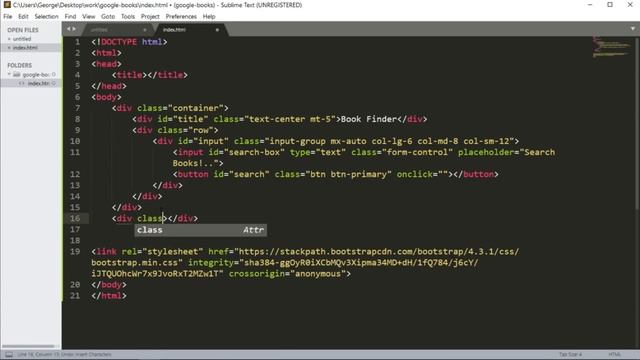Screen dimensions: 640x360
Task: Click the OPEN FILES sidebar header
Action: (x=23, y=30)
